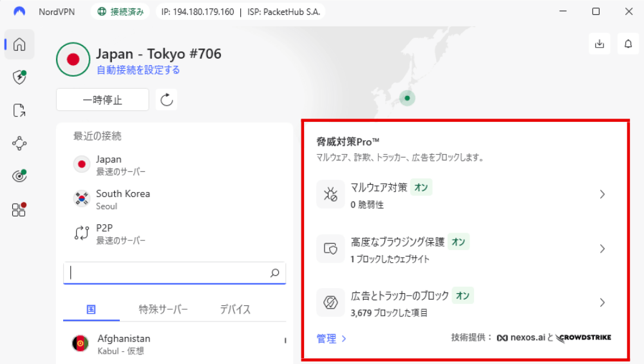This screenshot has width=644, height=364.
Task: Open the Dark Web Monitor sidebar icon
Action: click(19, 176)
